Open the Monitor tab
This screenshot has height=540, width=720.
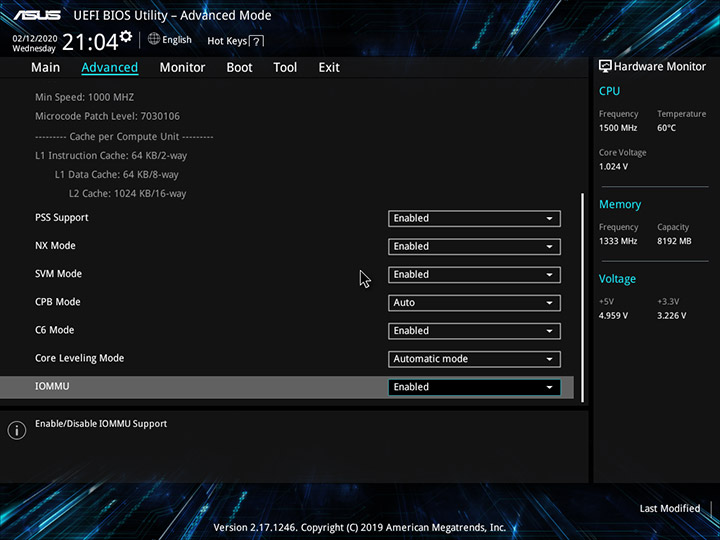point(182,68)
